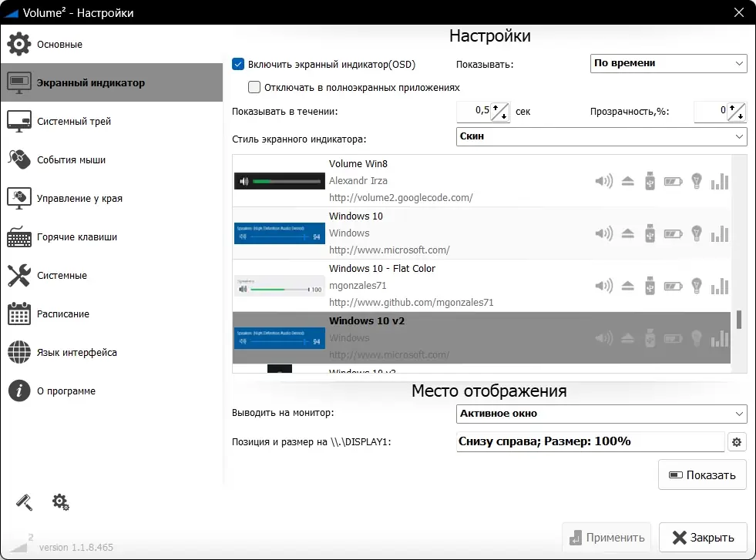The image size is (756, 560).
Task: Click the Показать preview button
Action: [701, 474]
